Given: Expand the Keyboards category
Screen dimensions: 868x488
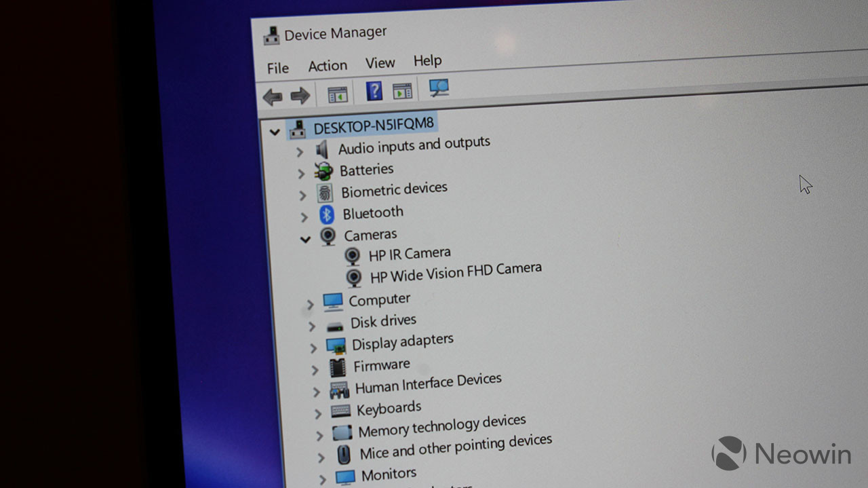Looking at the screenshot, I should (x=318, y=413).
